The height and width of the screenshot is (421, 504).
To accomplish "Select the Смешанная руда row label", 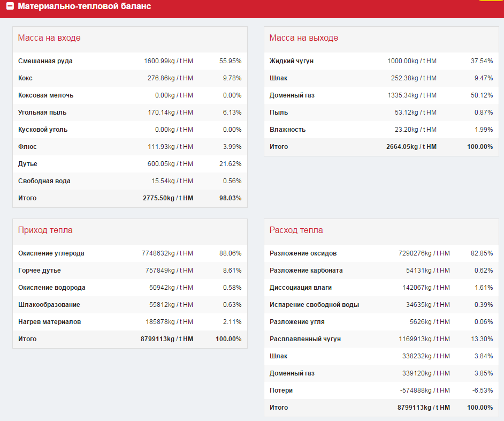I will coord(45,61).
